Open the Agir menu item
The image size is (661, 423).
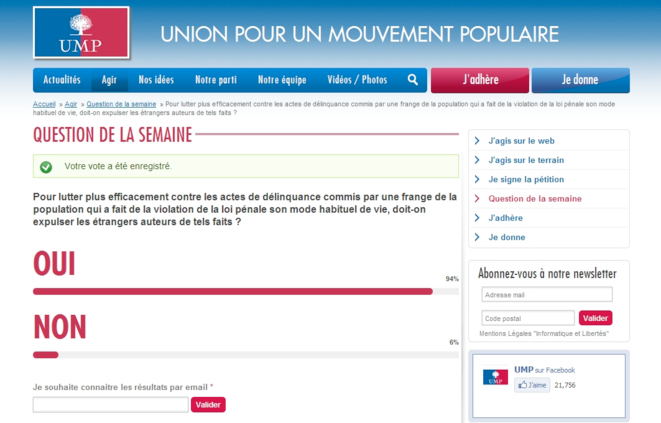[x=109, y=80]
